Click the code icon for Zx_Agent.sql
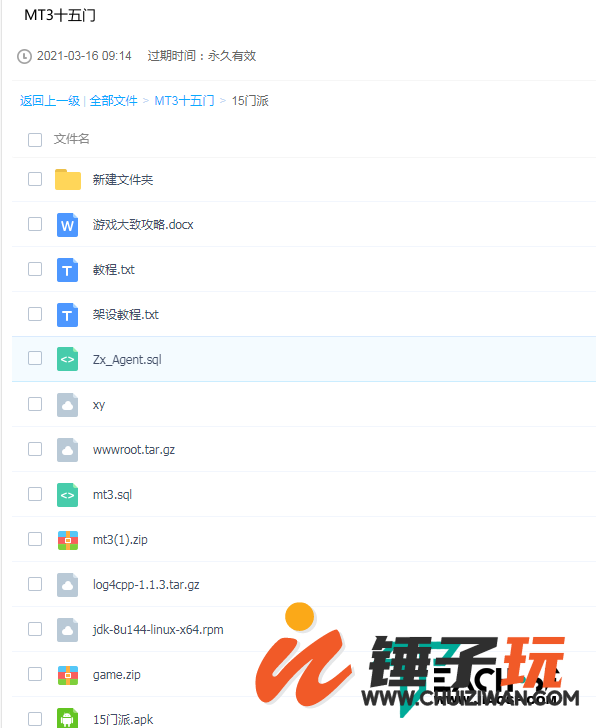 click(x=67, y=359)
